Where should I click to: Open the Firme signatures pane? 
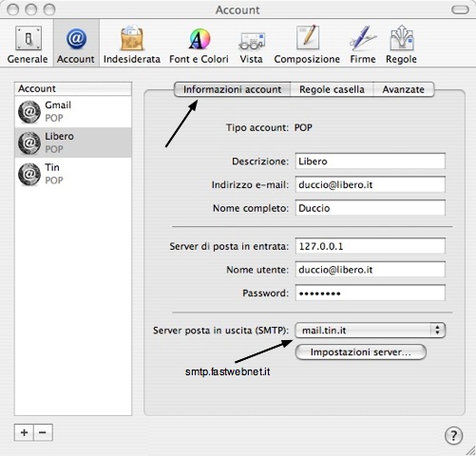pyautogui.click(x=363, y=45)
